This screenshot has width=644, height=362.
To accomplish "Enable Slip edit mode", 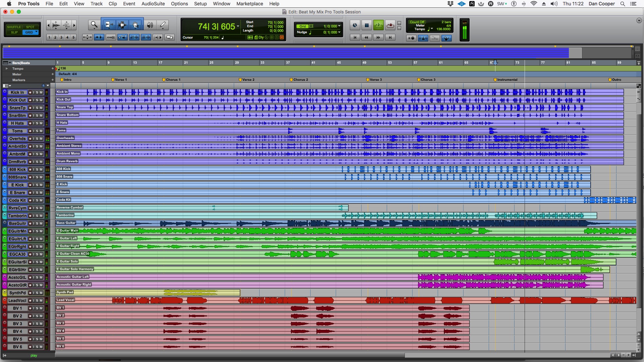I will click(14, 33).
